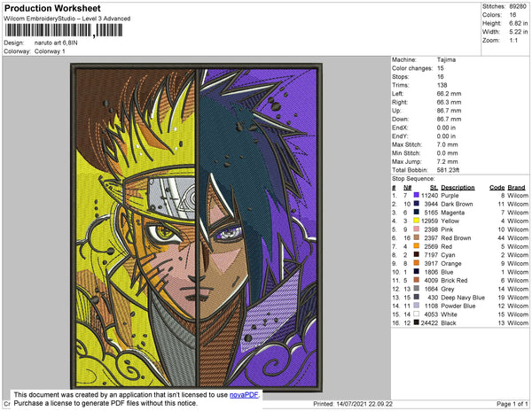
Task: Click the Description column header
Action: click(x=458, y=188)
